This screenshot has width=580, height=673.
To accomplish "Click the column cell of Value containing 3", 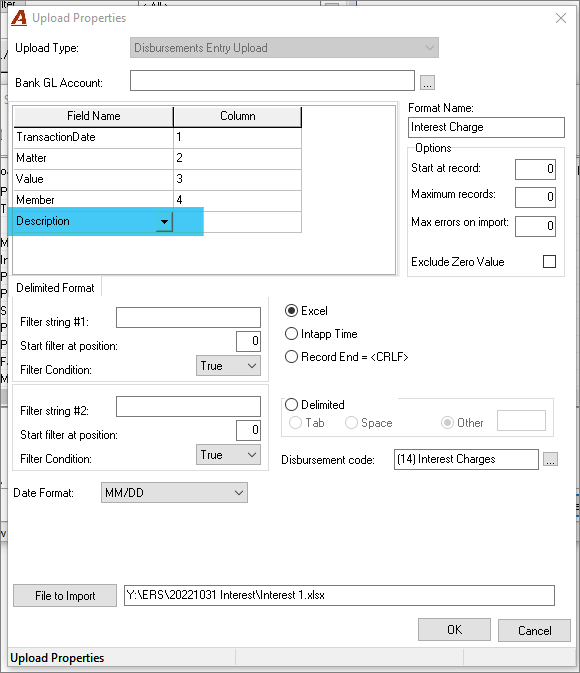I will pyautogui.click(x=237, y=179).
